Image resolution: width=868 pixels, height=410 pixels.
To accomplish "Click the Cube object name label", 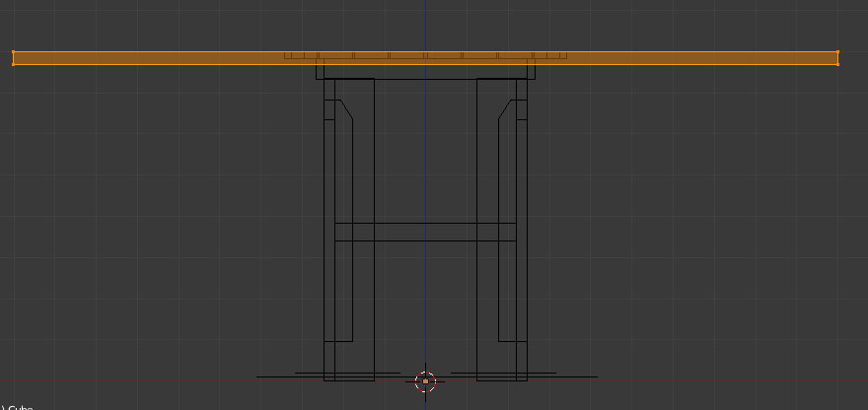I will point(18,406).
